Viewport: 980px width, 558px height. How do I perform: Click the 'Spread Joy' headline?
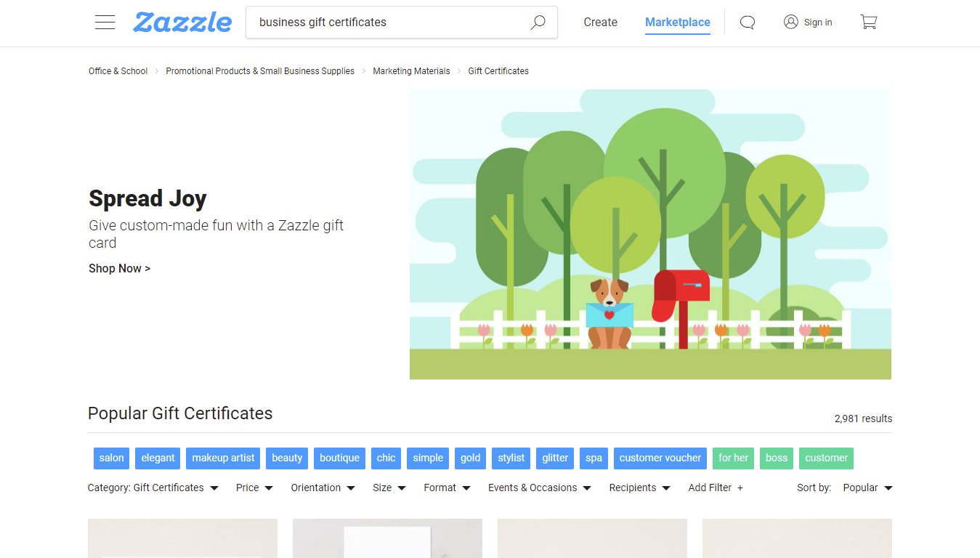[147, 198]
